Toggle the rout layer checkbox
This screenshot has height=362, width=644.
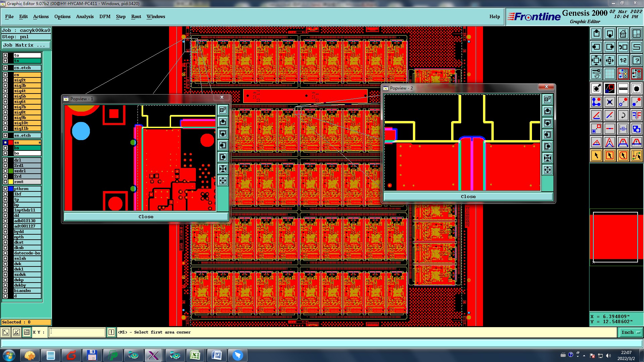coord(5,182)
